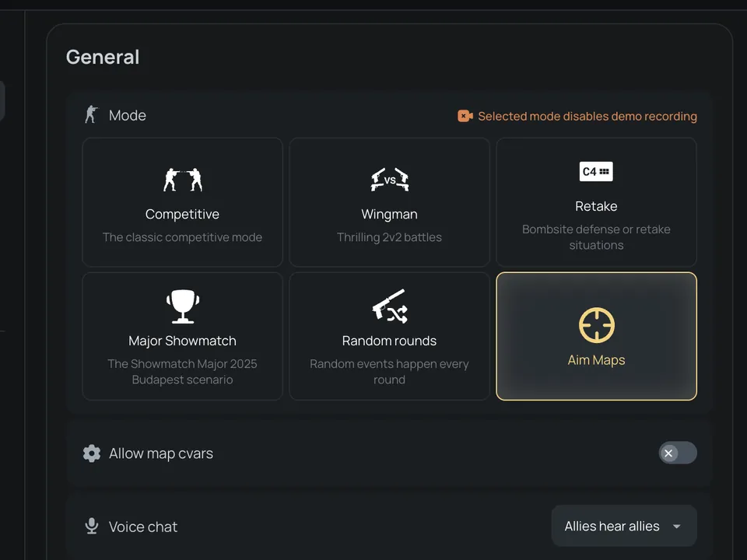This screenshot has height=560, width=747.
Task: Select the Retake mode card
Action: [x=597, y=202]
